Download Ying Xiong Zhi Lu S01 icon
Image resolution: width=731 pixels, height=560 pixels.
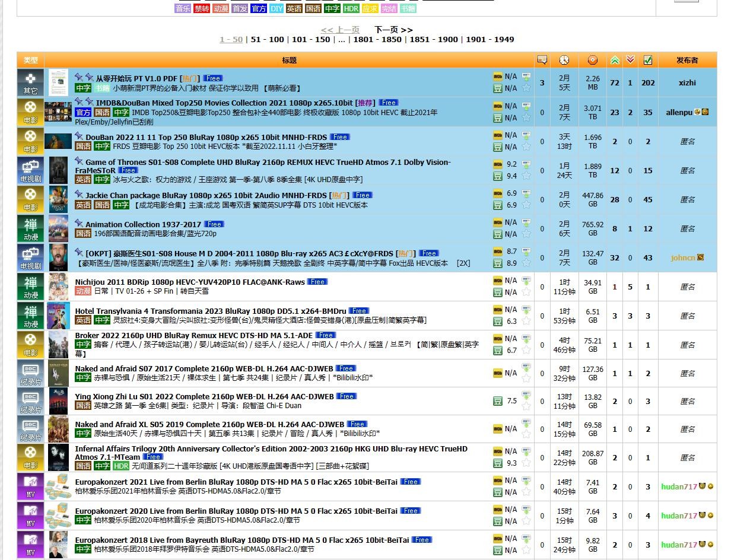click(x=526, y=396)
